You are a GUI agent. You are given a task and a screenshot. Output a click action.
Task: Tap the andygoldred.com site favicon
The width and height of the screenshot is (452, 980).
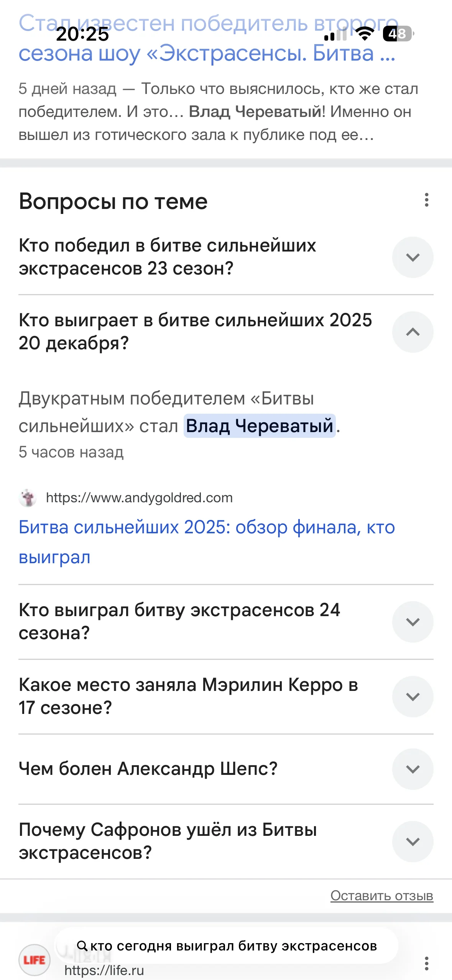[x=28, y=498]
